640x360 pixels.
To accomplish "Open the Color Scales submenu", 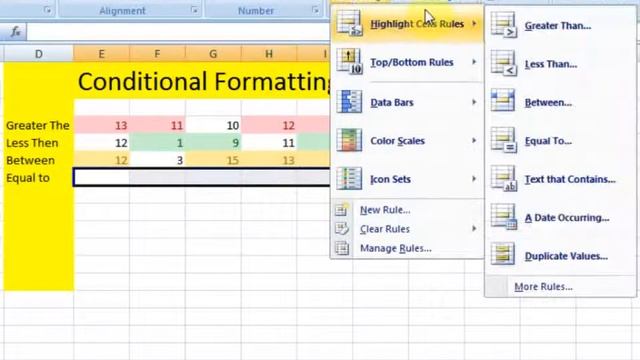I will point(407,140).
